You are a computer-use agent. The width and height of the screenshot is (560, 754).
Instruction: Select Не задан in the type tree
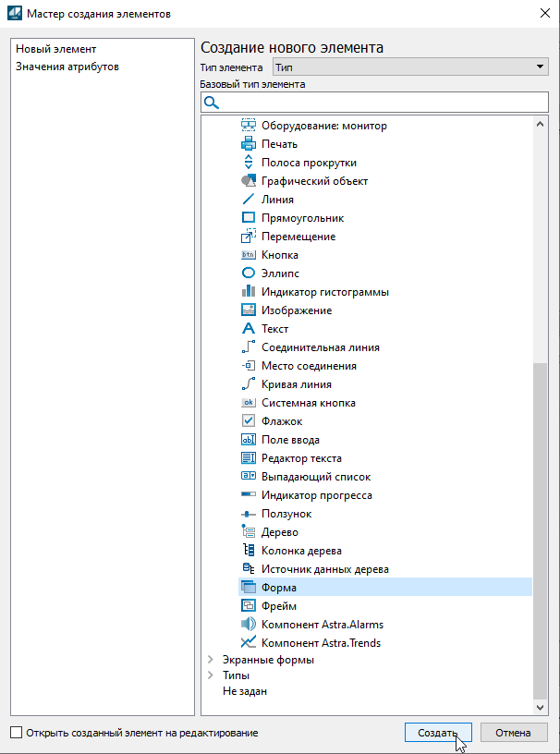tap(244, 691)
